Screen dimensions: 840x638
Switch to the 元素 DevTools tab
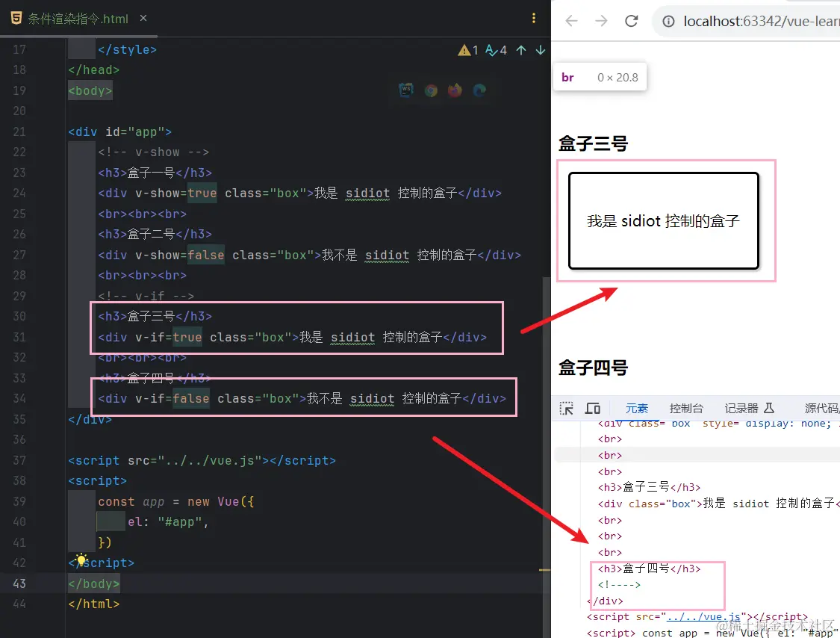[636, 409]
